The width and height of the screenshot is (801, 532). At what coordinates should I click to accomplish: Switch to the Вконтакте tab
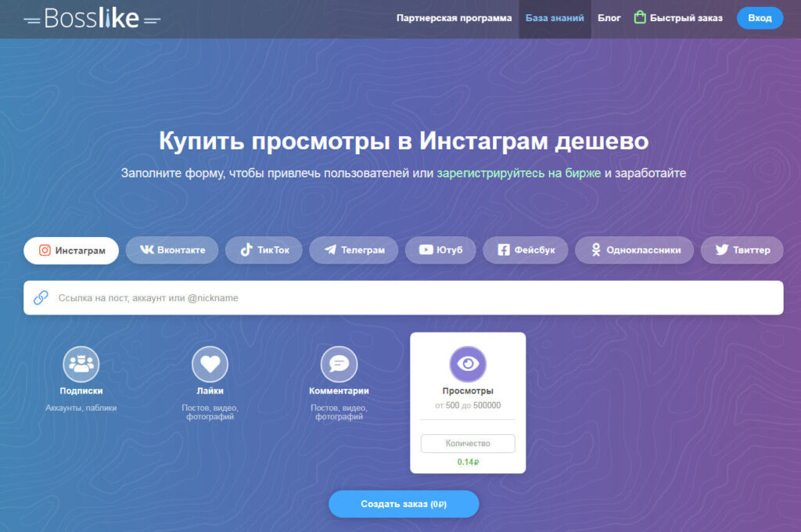pos(173,250)
